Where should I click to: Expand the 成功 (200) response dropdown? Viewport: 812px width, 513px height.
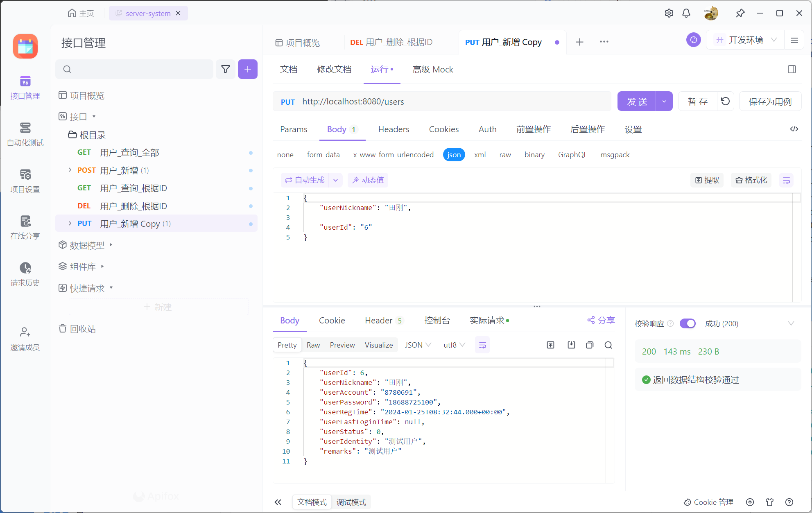point(791,323)
